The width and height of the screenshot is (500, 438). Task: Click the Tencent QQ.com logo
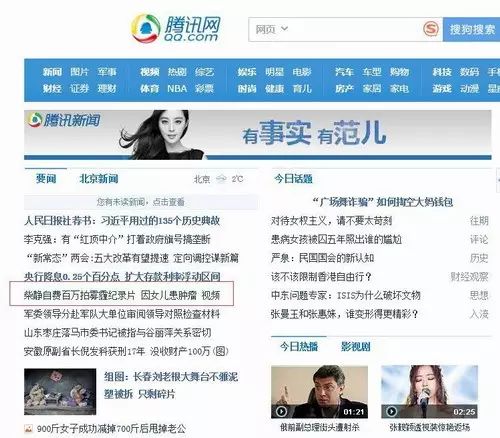click(x=176, y=29)
